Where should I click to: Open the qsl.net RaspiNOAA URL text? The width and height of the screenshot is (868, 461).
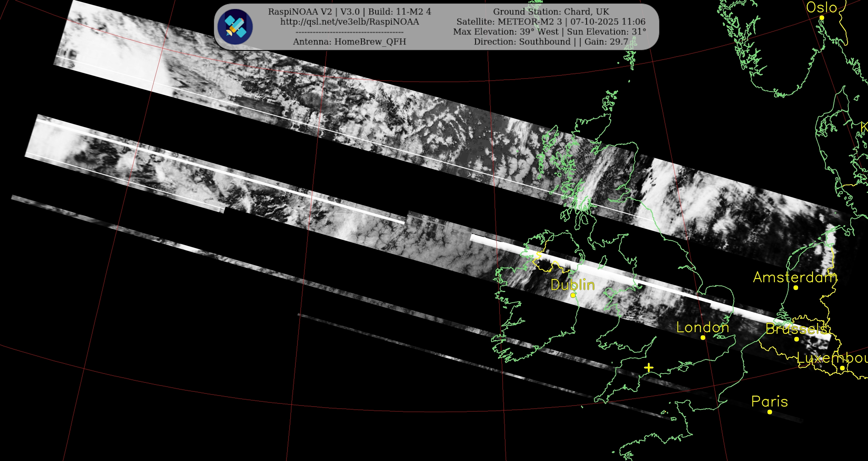[349, 22]
